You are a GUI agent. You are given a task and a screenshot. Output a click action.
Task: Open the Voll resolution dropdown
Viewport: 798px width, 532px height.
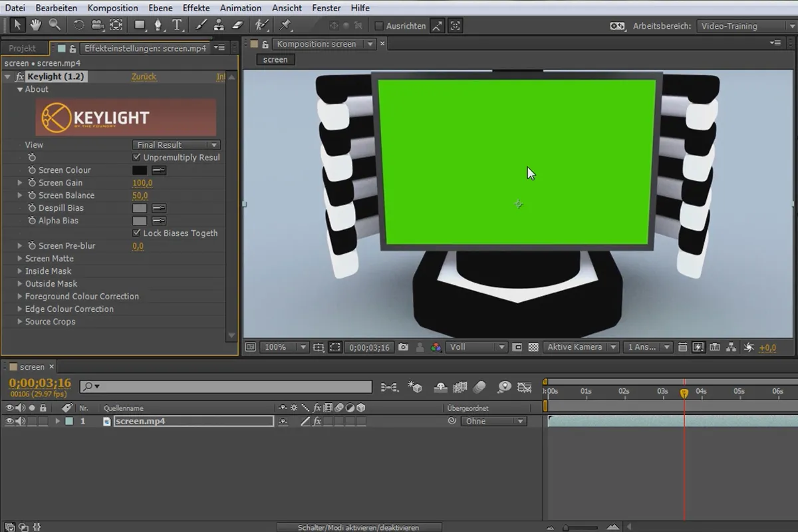tap(476, 347)
